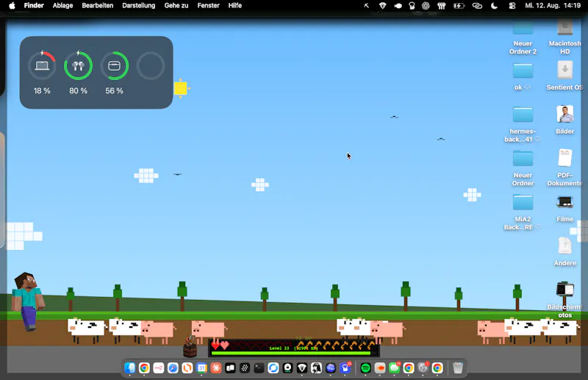This screenshot has width=588, height=380.
Task: Open the Gehe zu menu
Action: click(176, 6)
